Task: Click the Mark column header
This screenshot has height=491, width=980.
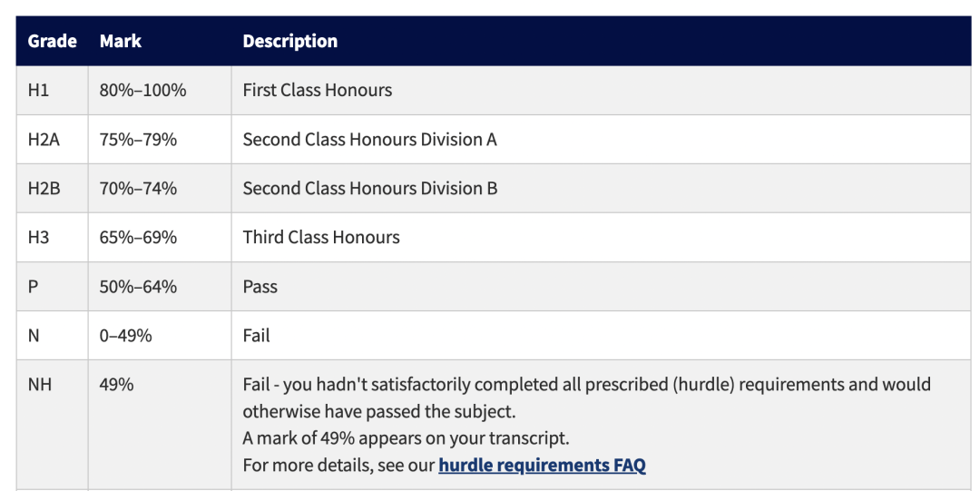Action: point(121,41)
